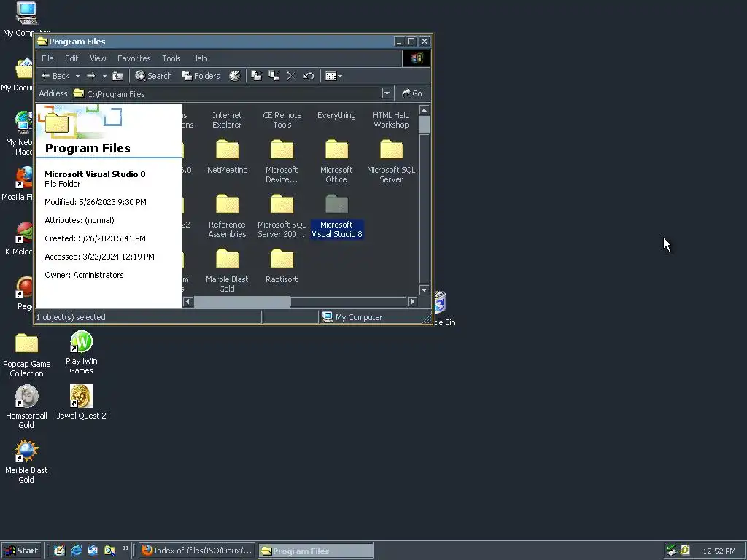Select the Microsoft Visual Studio 8 folder

(x=337, y=216)
